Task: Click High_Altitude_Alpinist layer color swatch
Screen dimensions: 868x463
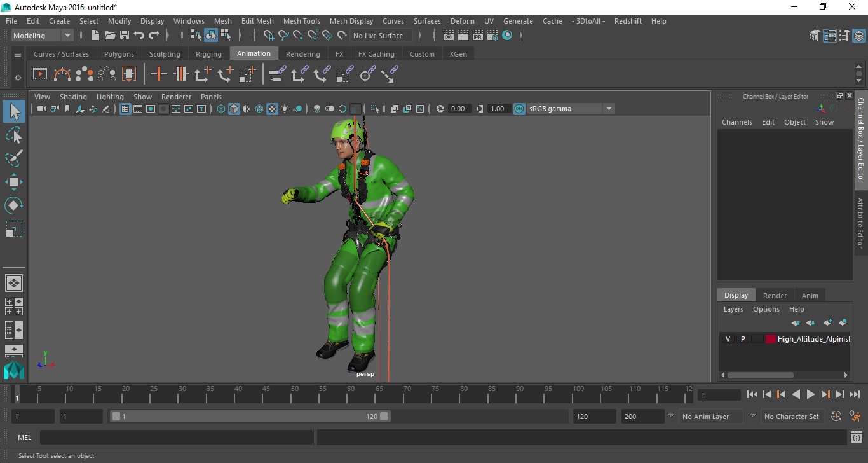Action: pyautogui.click(x=771, y=339)
